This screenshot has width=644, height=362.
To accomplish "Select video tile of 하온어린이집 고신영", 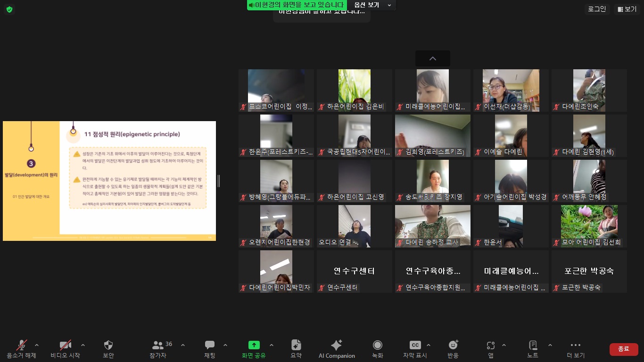I will point(355,181).
